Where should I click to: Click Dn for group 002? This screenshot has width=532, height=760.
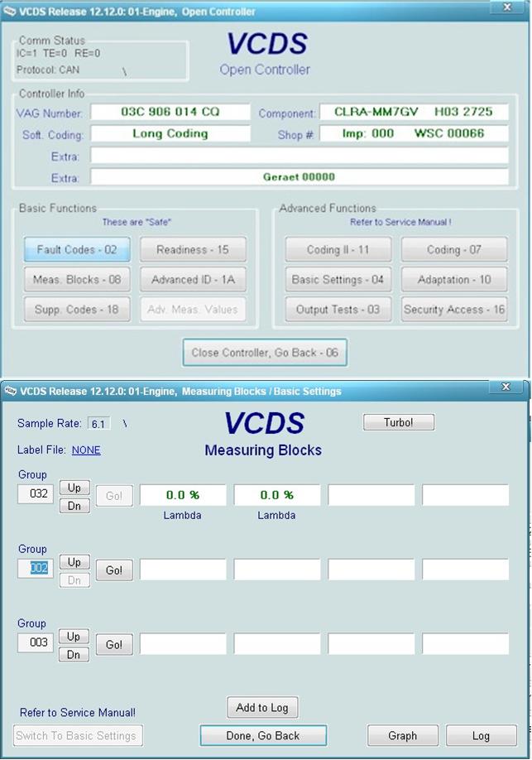[x=74, y=580]
